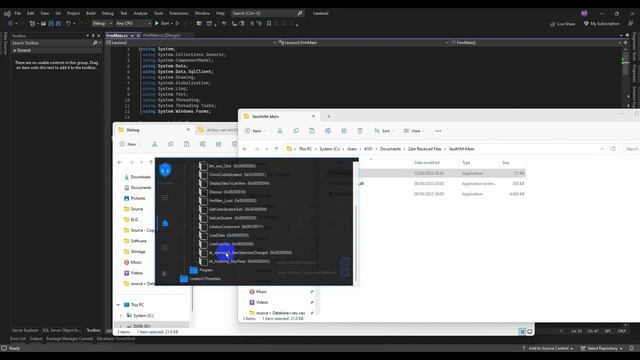Click the Bookmark icon in Visual Studio toolbar
Screen dimensions: 640x360
[x=269, y=24]
